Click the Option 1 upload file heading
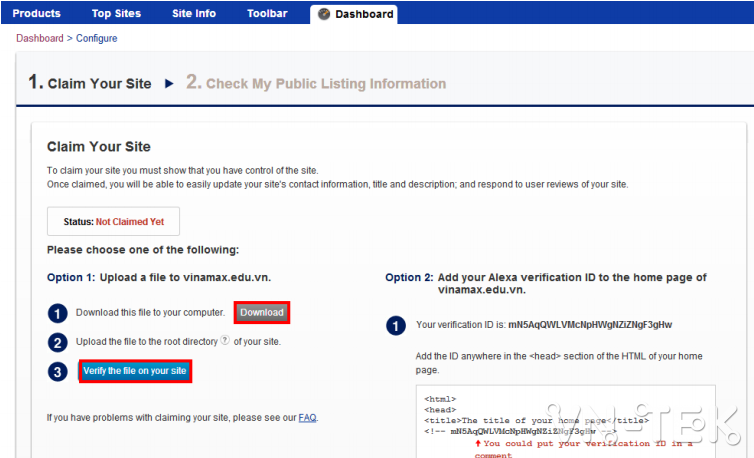754x458 pixels. 159,277
